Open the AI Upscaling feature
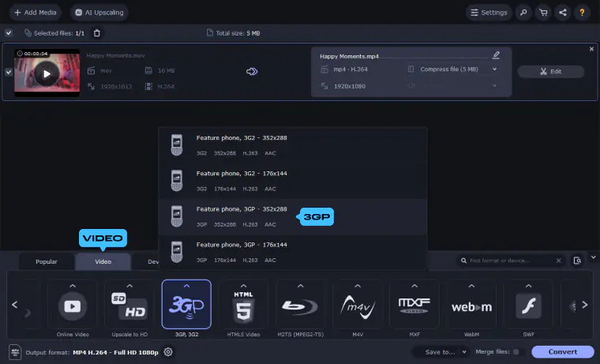This screenshot has width=600, height=364. tap(99, 13)
